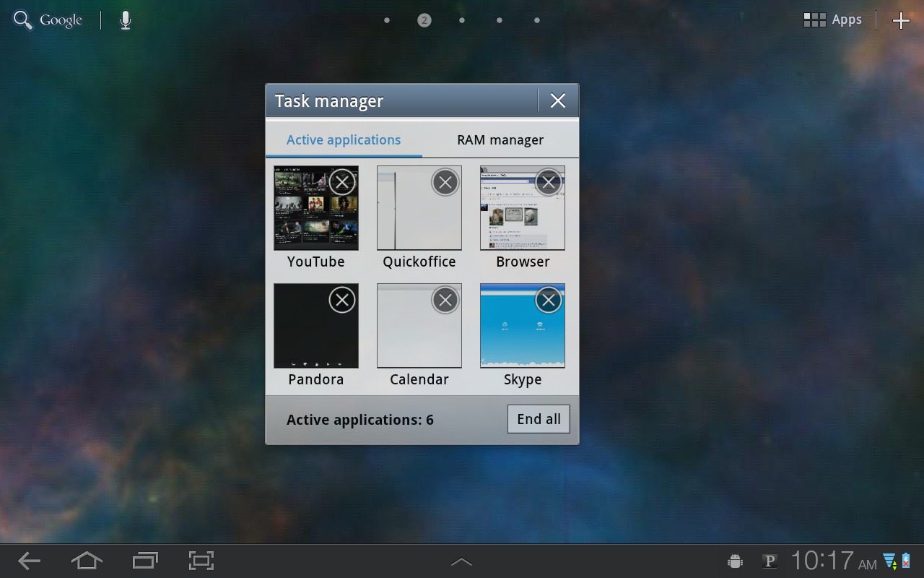The image size is (924, 578).
Task: Open the Pandora app thumbnail
Action: coord(316,326)
